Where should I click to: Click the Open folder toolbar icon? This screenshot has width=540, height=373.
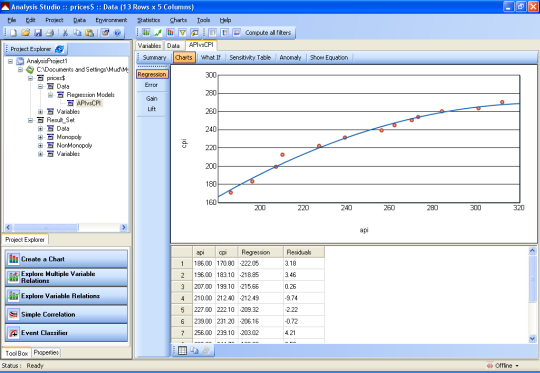pos(25,33)
